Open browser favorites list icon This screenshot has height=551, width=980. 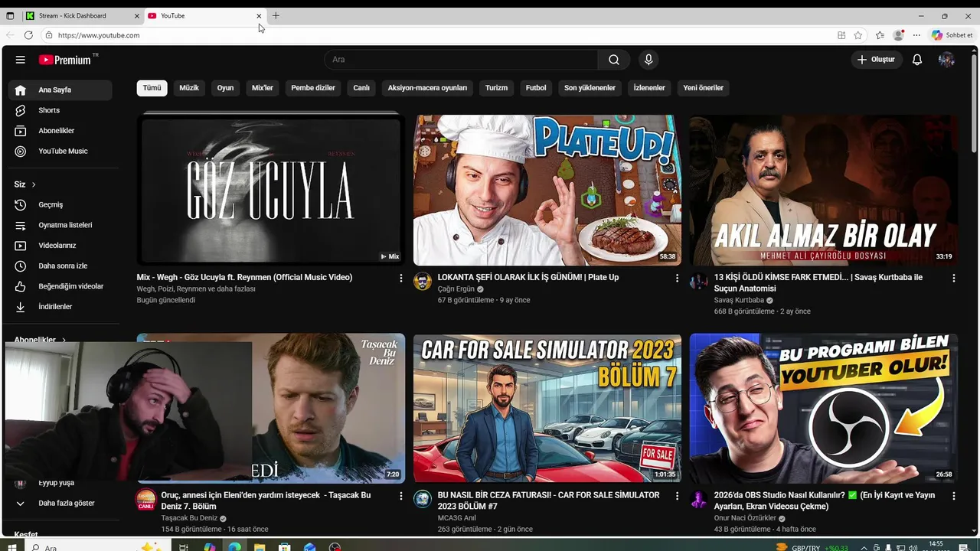pyautogui.click(x=880, y=35)
